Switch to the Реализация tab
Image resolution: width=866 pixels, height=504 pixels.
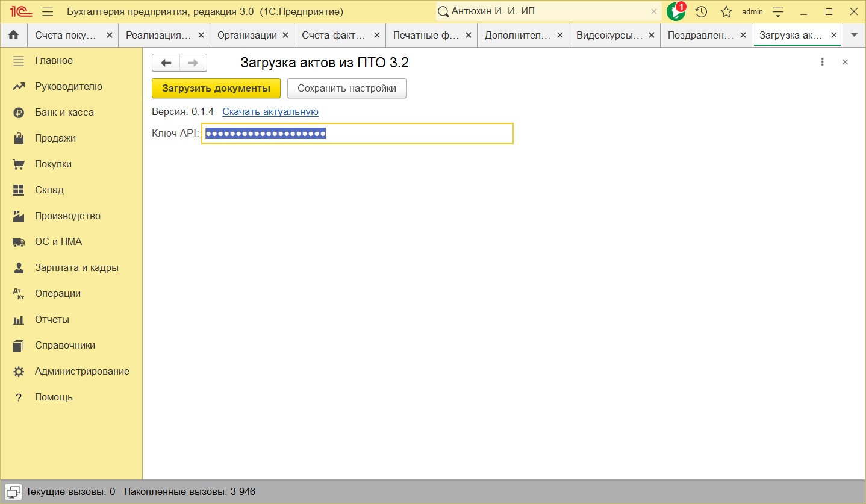tap(158, 35)
